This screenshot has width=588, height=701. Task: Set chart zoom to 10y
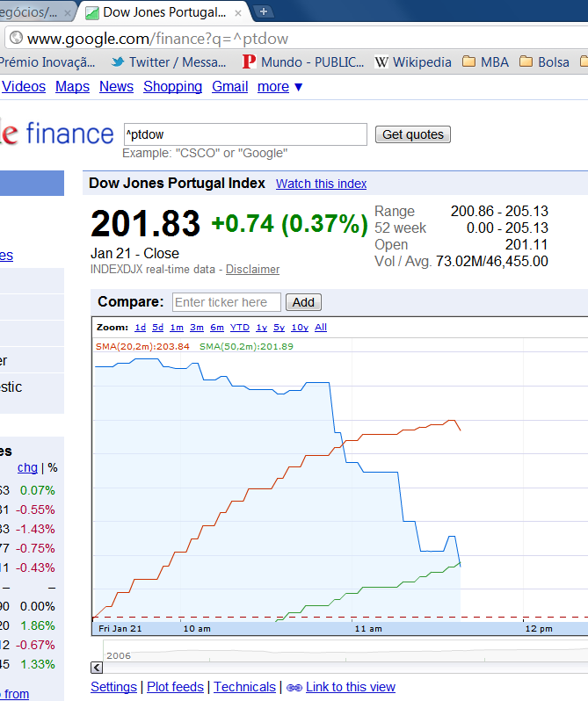click(300, 328)
